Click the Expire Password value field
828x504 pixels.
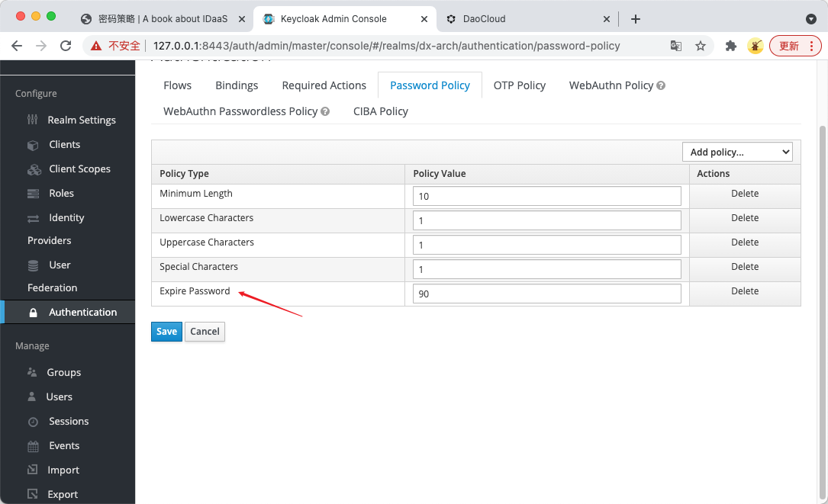(x=546, y=294)
